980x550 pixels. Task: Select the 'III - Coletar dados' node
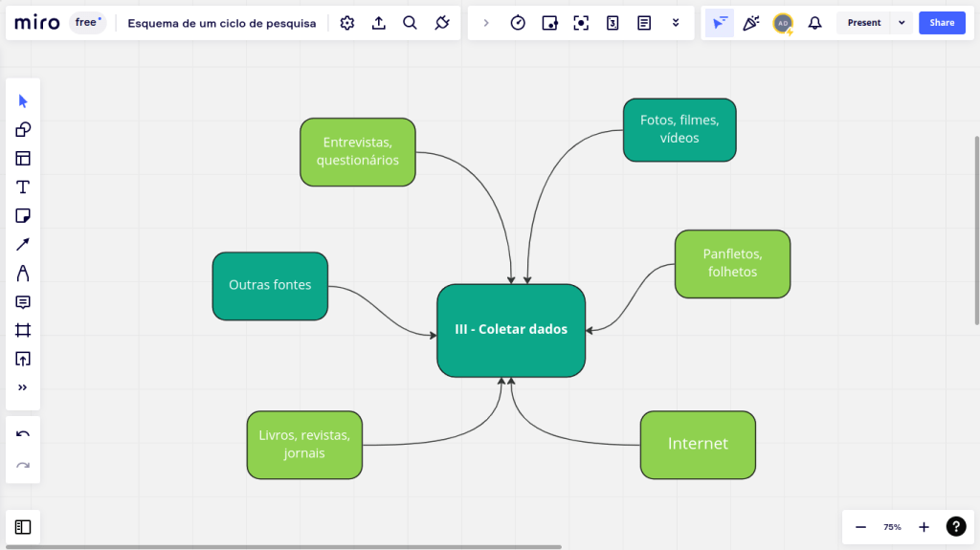pyautogui.click(x=511, y=330)
